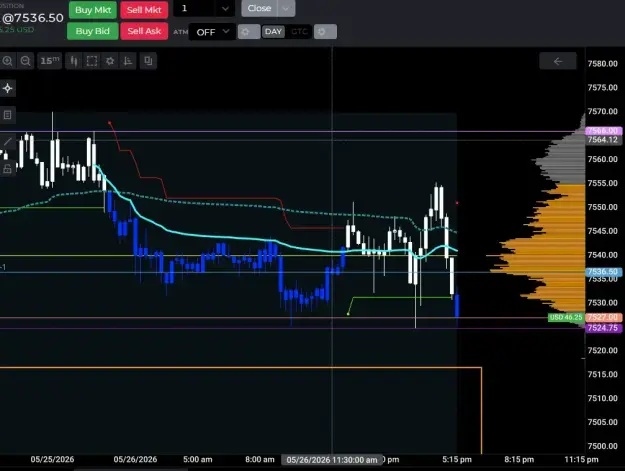
Task: Click the 7550.00 price axis label
Action: (x=603, y=207)
